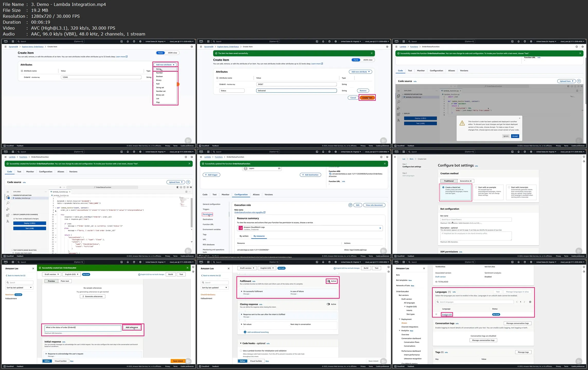Open Lambda icon below Extensions in undeployed-changes editor

(8, 221)
